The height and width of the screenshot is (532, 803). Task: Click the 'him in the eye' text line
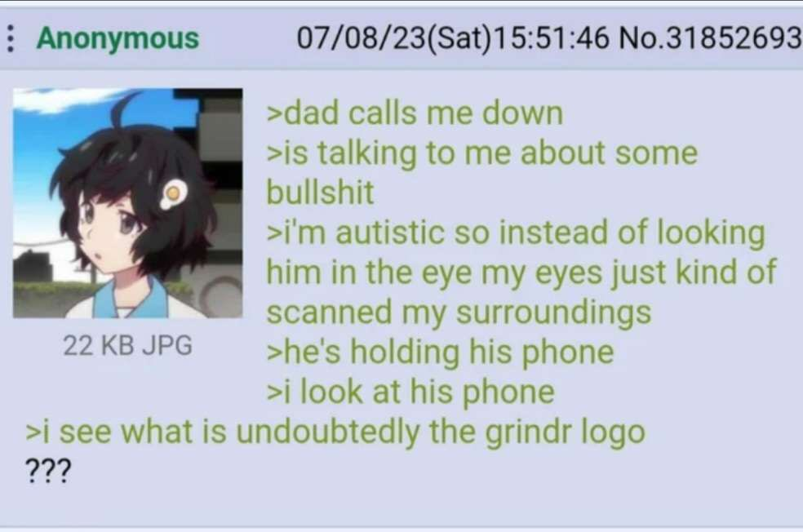click(521, 273)
